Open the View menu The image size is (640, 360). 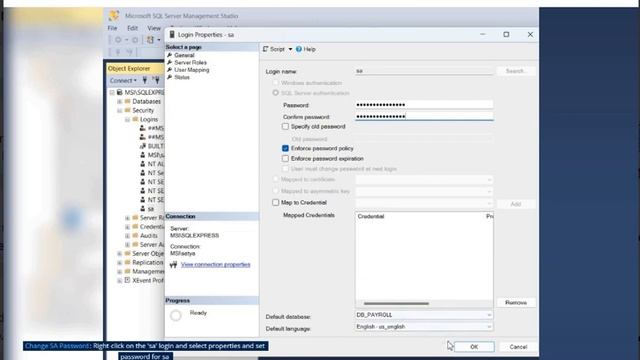[154, 28]
